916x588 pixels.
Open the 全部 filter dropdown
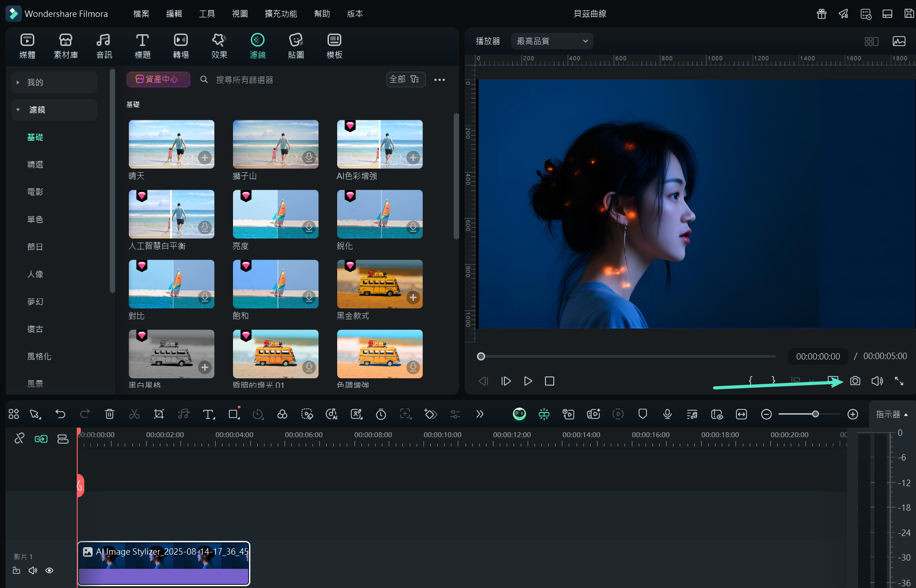[405, 79]
